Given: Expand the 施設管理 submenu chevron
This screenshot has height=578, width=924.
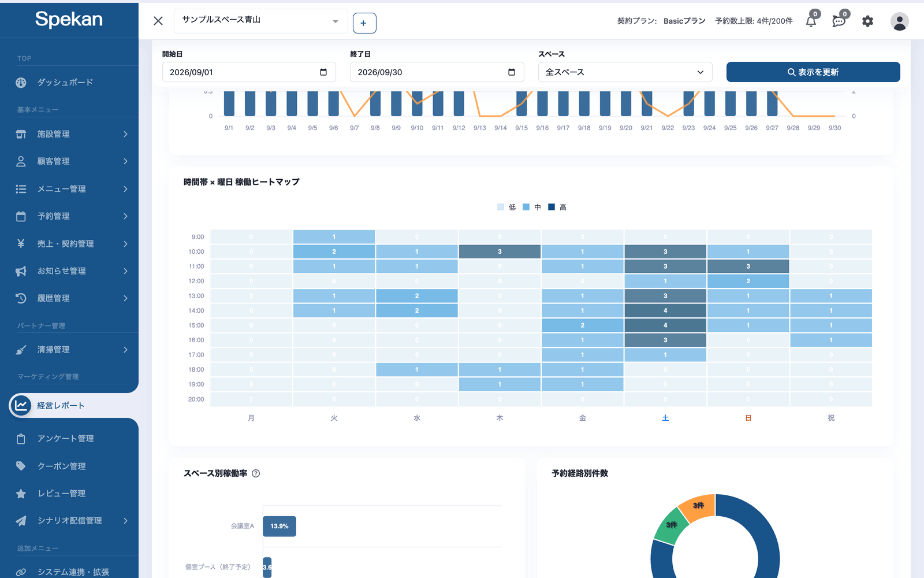Looking at the screenshot, I should (x=125, y=134).
